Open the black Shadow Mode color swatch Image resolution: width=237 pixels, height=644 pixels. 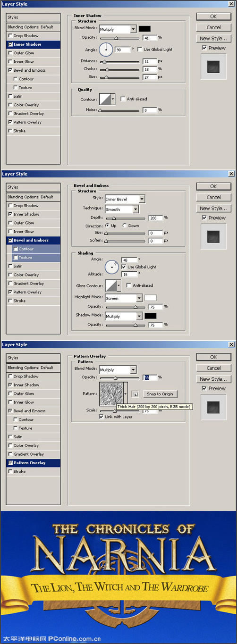click(x=150, y=316)
